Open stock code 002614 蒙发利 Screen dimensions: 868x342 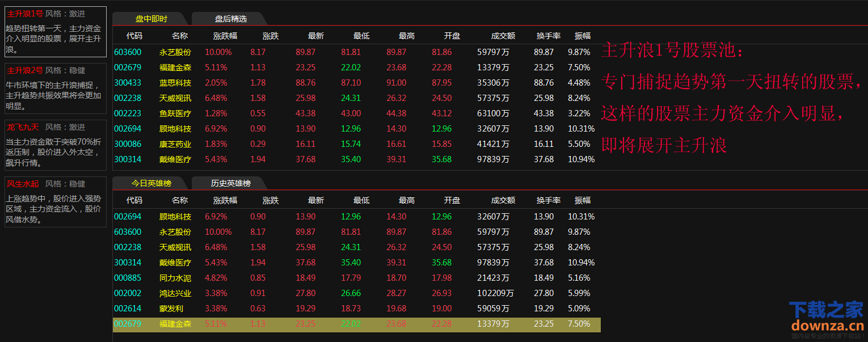[128, 309]
